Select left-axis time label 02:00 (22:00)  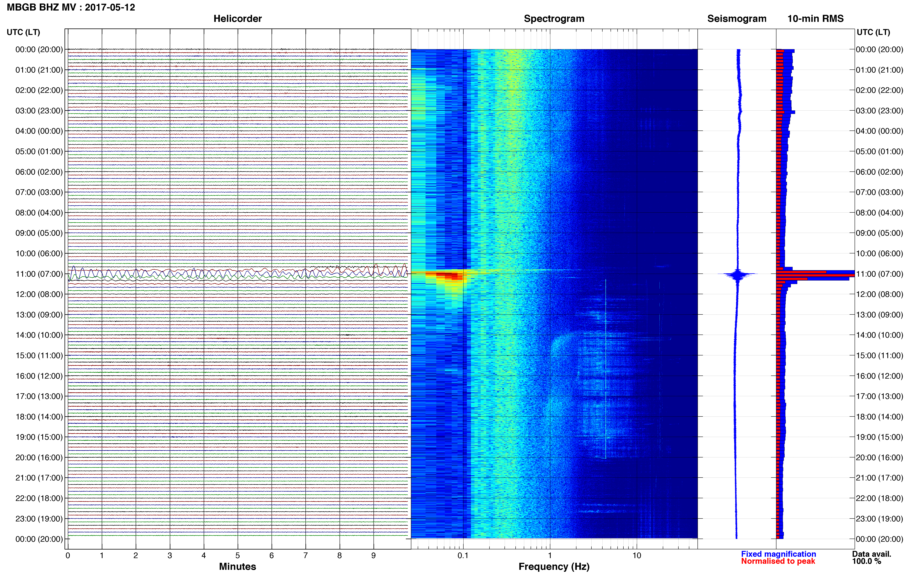coord(39,90)
